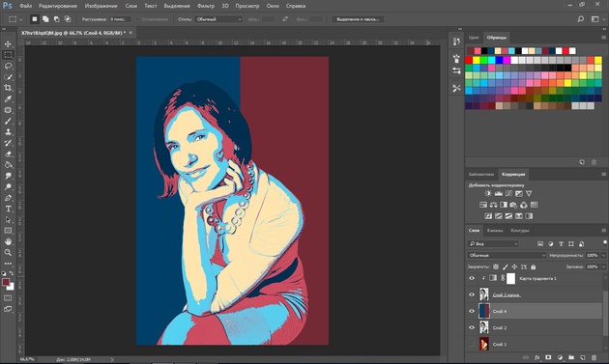Click the layer Opacity 100% field
Screen dimensions: 609x364
[x=593, y=255]
